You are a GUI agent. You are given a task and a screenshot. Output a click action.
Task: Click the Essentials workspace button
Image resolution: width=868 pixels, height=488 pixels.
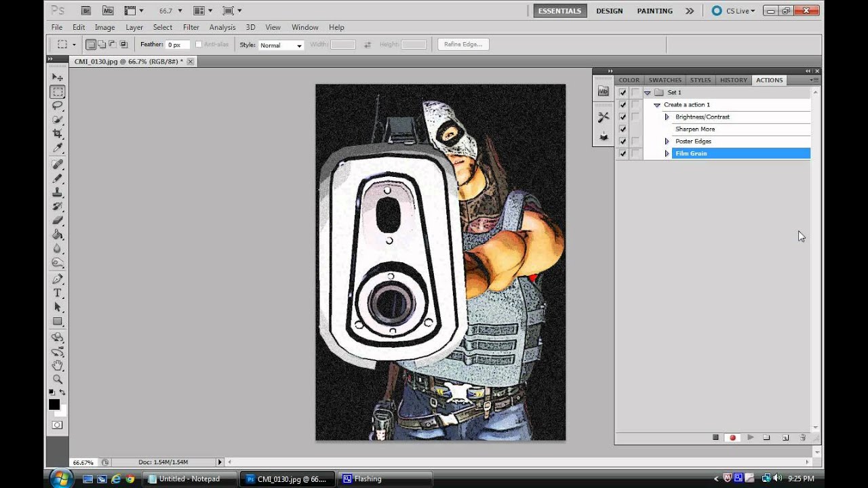click(560, 11)
